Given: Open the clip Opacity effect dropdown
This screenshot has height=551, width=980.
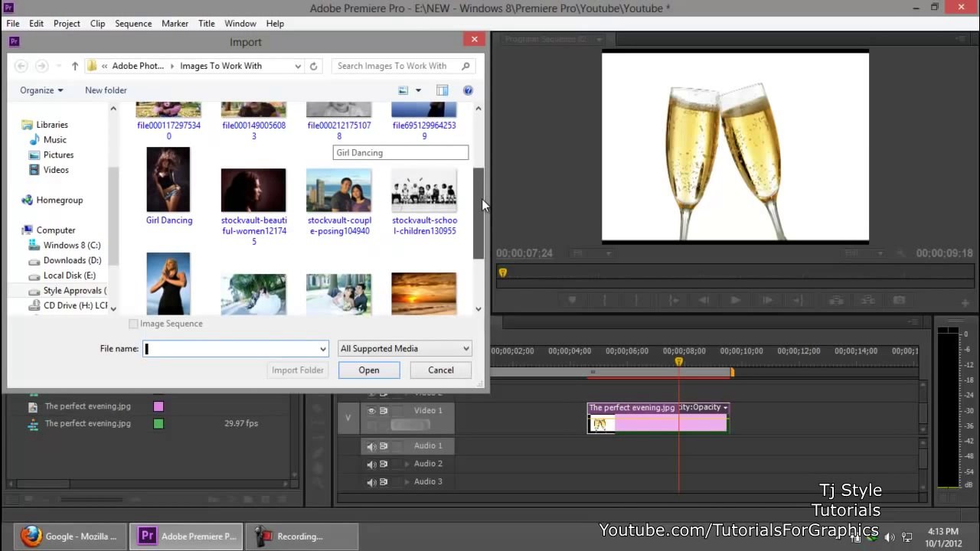Looking at the screenshot, I should (725, 408).
